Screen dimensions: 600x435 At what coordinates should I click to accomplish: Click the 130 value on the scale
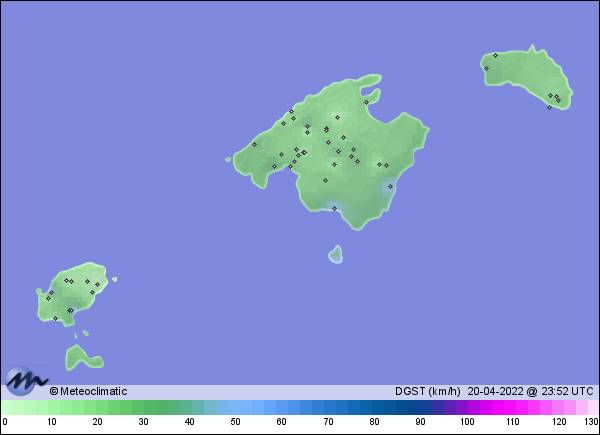tap(591, 422)
